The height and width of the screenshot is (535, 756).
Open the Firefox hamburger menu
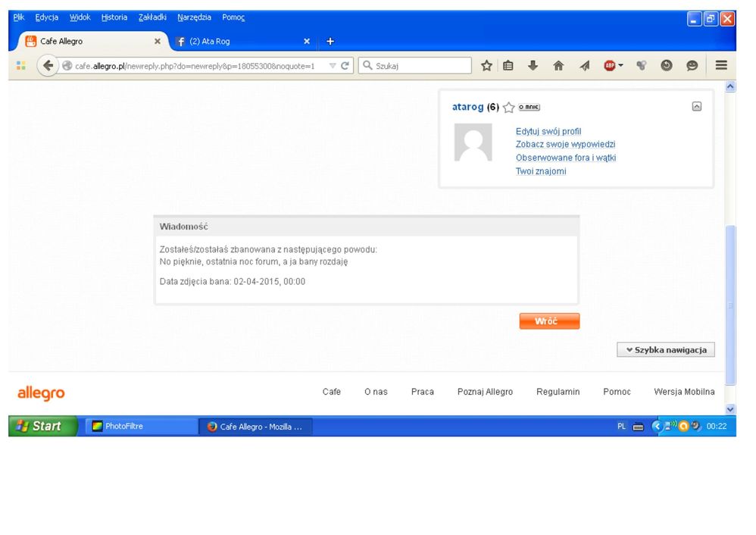pyautogui.click(x=721, y=66)
